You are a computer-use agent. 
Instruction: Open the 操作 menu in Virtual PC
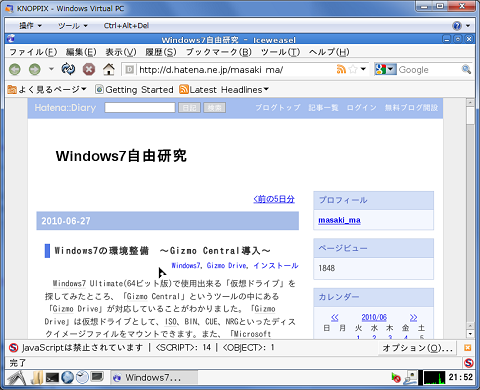(x=30, y=26)
